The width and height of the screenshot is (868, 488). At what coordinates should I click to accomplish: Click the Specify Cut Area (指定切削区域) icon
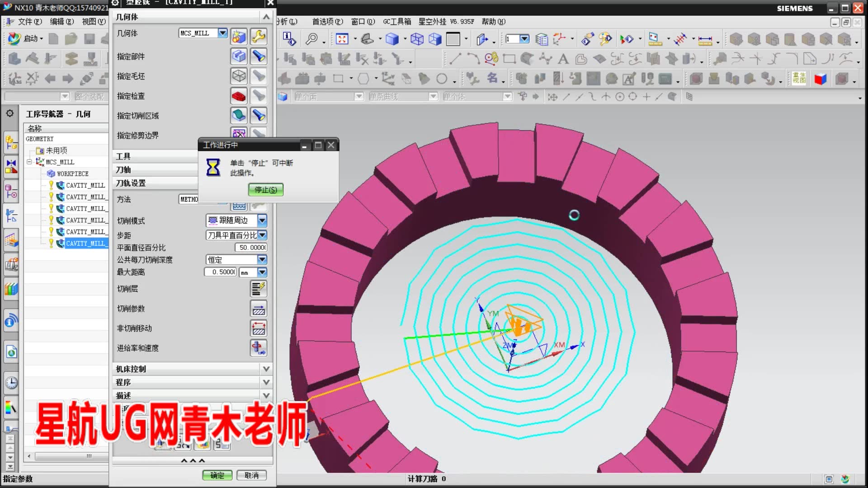point(239,116)
